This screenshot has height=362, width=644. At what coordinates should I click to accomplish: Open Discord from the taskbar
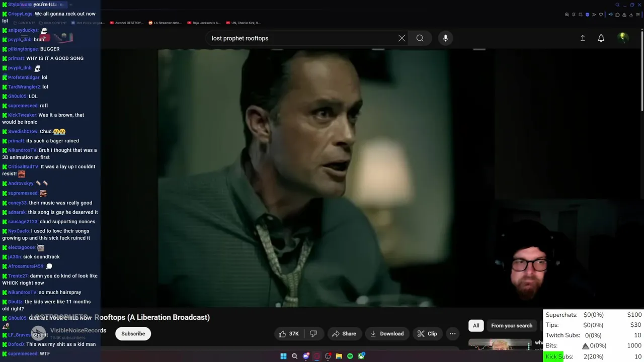point(305,356)
